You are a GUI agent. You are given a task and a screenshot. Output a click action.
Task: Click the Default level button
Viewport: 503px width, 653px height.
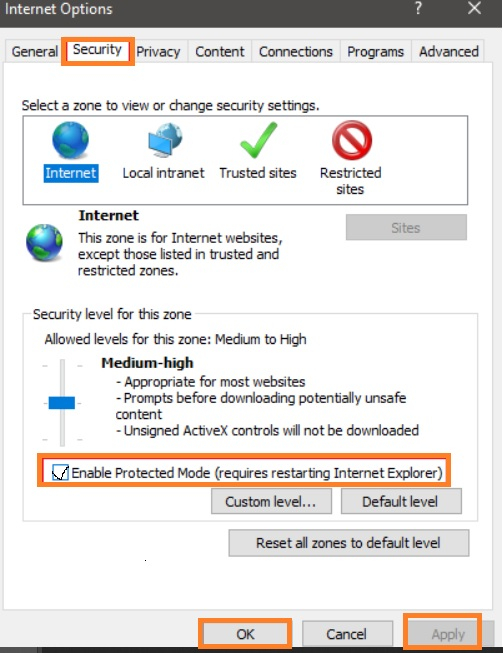[x=401, y=501]
